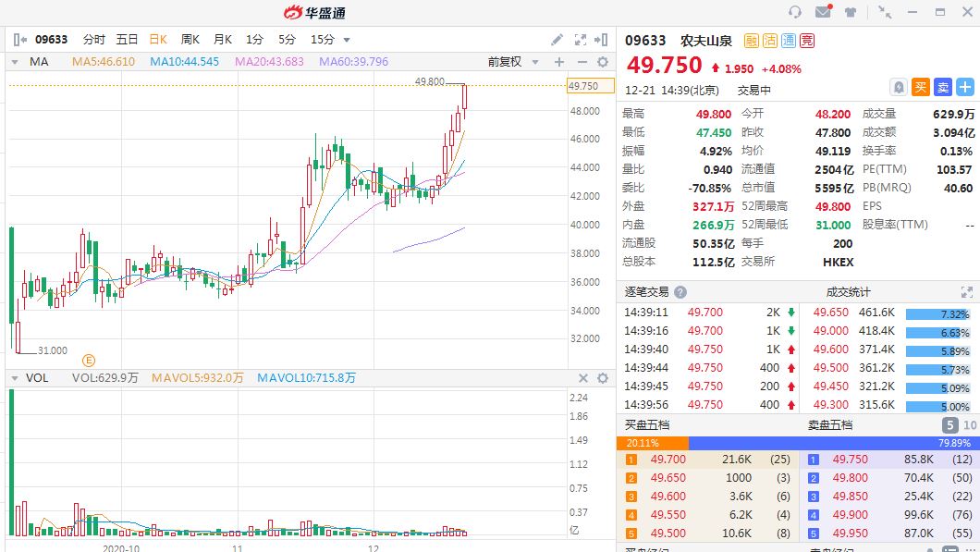The image size is (980, 552).
Task: Collapse the left panel arrow icon
Action: pos(20,40)
